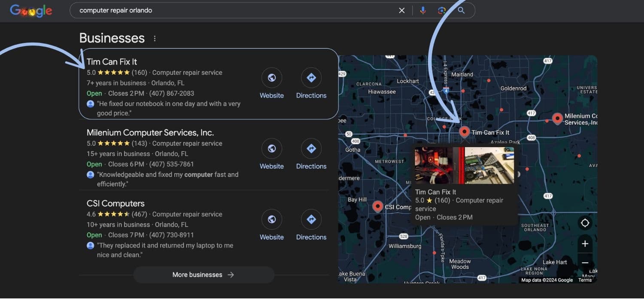
Task: Click the Directions icon for Milenium Computer Services
Action: coord(311,148)
